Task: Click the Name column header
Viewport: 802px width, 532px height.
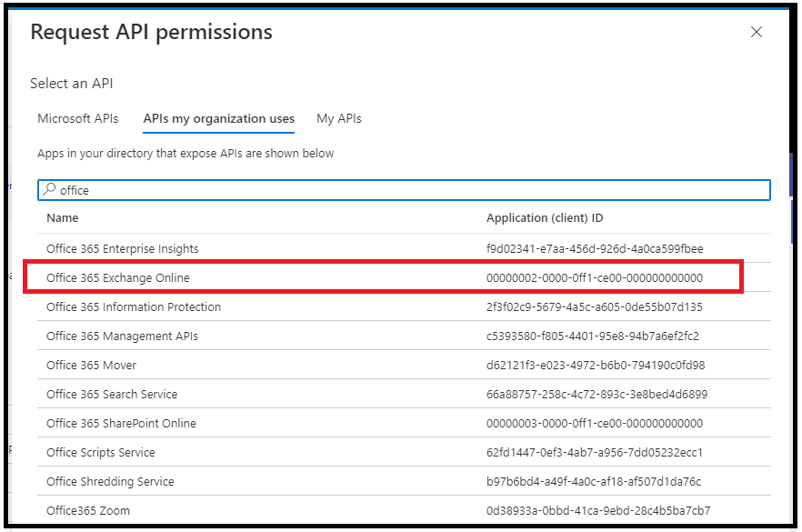Action: tap(62, 218)
